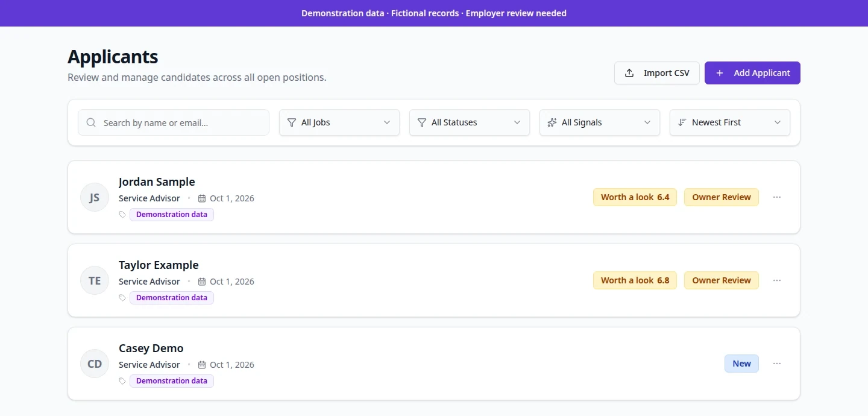Focus the search by name or email field
This screenshot has height=416, width=868.
[174, 122]
